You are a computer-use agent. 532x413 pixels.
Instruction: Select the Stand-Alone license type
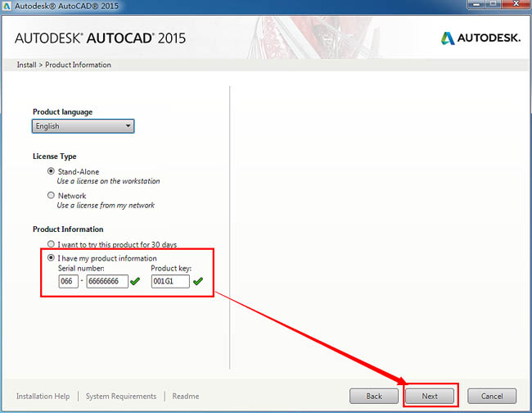tap(51, 171)
